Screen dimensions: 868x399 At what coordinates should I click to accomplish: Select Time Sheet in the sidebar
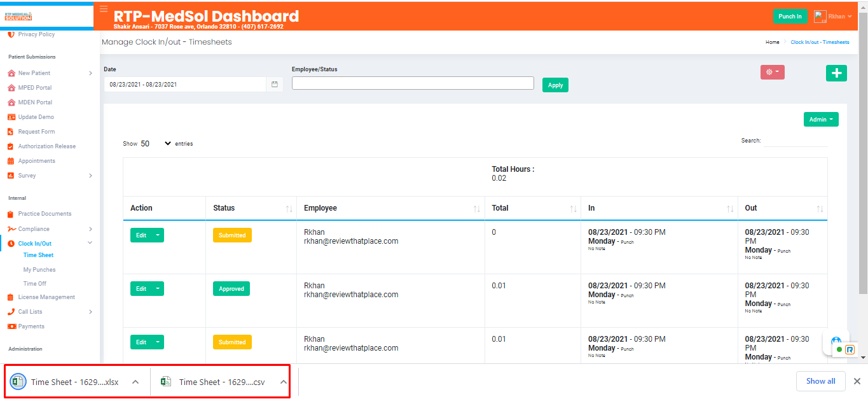38,255
